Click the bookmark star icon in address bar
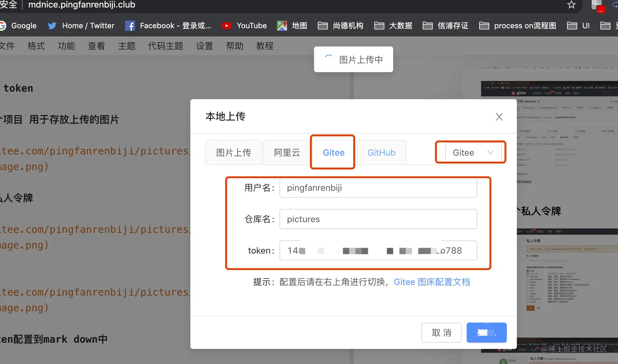 coord(571,5)
